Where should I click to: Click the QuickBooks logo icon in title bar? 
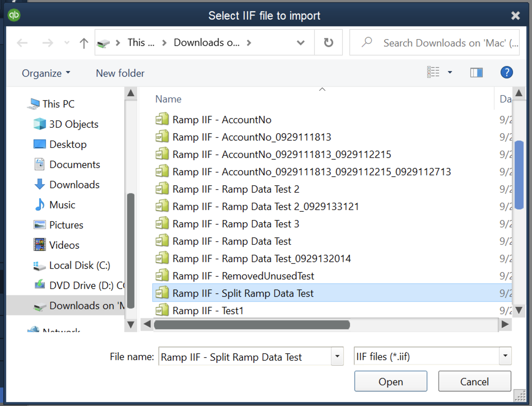[14, 15]
